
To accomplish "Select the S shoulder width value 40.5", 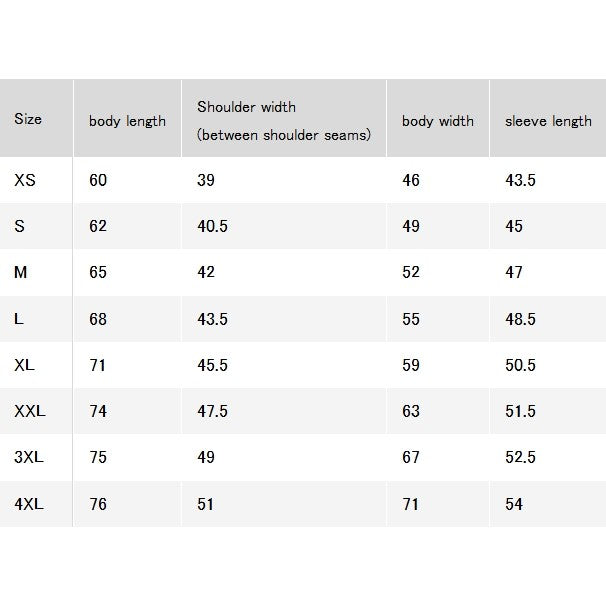I will click(x=212, y=226).
